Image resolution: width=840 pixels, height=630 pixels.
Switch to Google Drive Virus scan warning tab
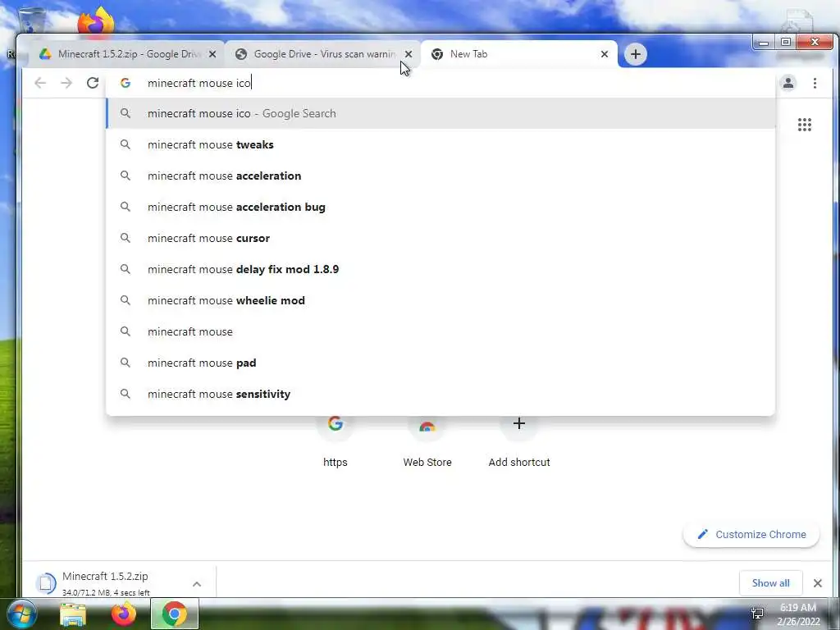(323, 54)
